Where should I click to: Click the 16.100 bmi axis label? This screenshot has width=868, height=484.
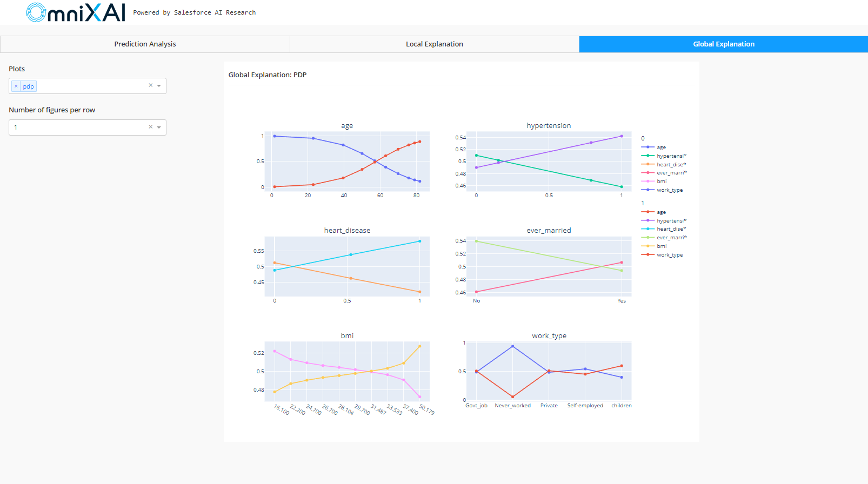click(282, 409)
